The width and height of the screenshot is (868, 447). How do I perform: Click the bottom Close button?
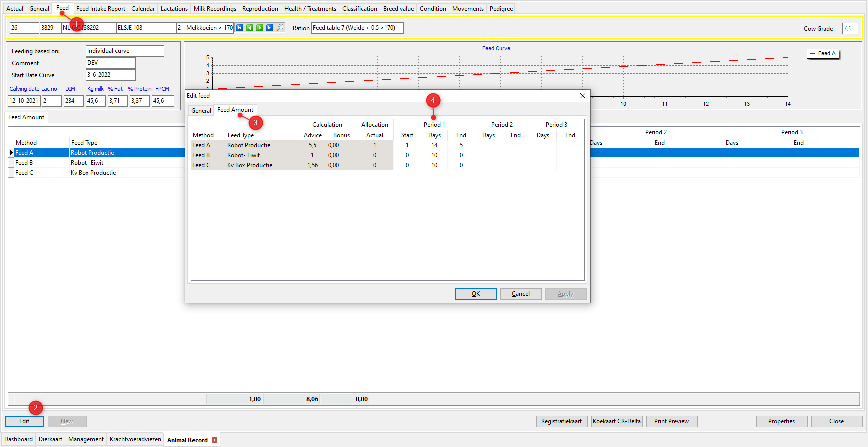[x=837, y=421]
